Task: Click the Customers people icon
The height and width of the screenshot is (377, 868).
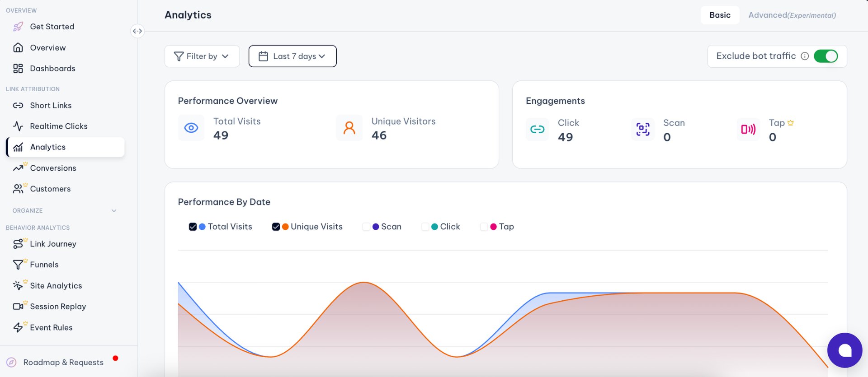Action: 18,189
